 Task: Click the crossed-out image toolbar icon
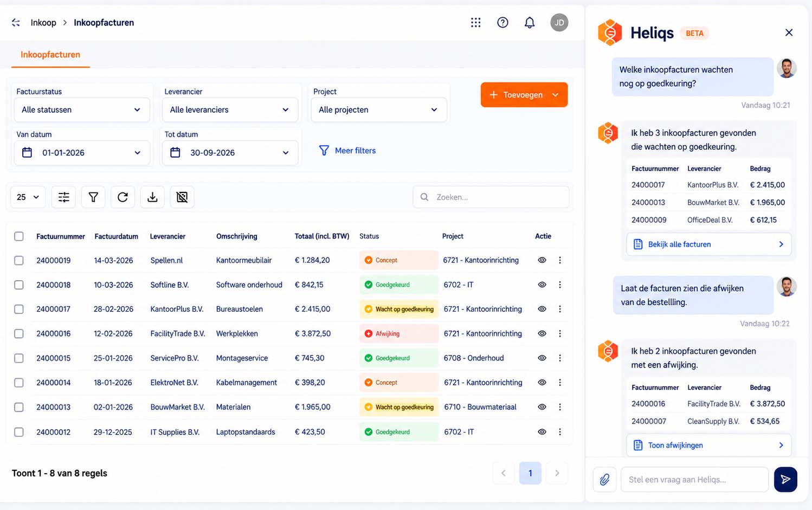pos(182,197)
